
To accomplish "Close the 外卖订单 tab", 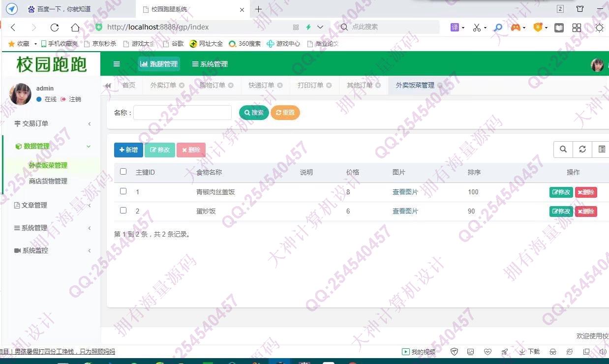I will [x=182, y=85].
